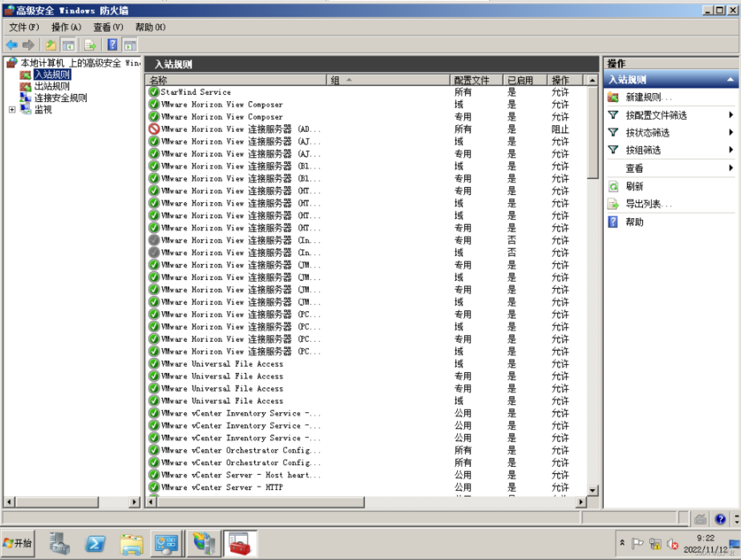
Task: Open Server Manager from the taskbar
Action: (x=59, y=544)
